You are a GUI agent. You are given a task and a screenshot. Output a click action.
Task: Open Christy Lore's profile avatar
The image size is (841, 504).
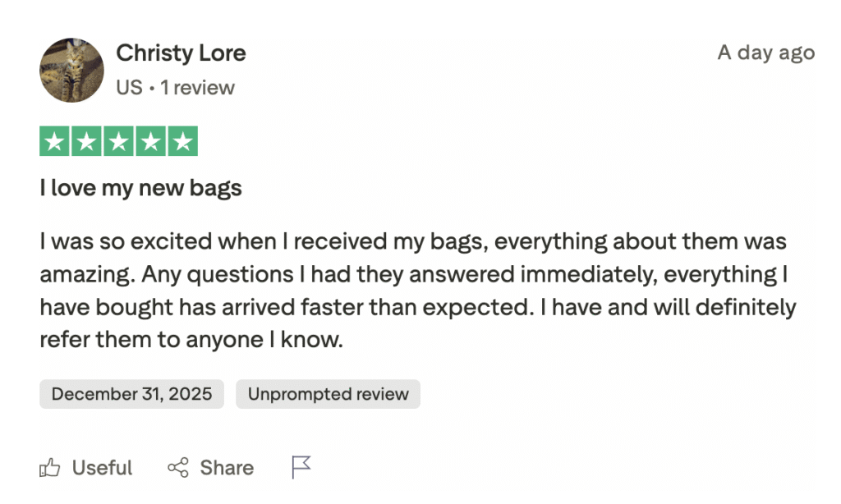click(71, 70)
